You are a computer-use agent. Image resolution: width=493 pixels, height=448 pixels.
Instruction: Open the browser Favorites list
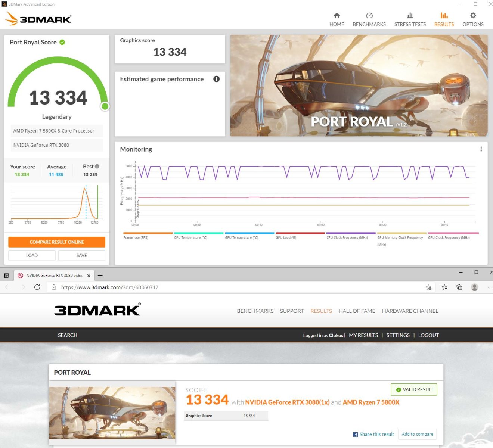tap(444, 287)
